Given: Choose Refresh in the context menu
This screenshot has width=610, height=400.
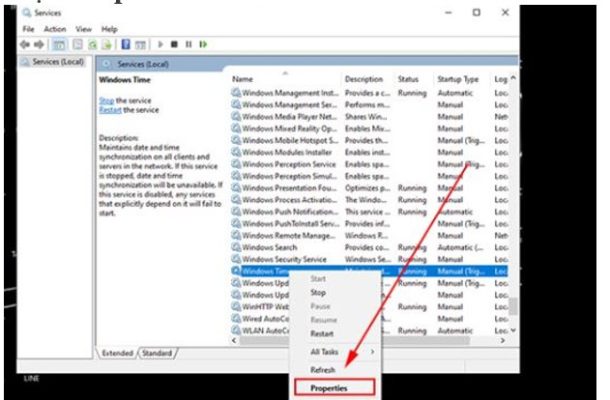Looking at the screenshot, I should [x=323, y=370].
